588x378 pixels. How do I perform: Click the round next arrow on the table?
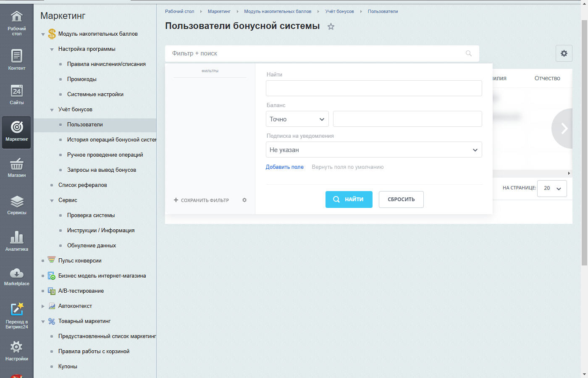pyautogui.click(x=563, y=129)
